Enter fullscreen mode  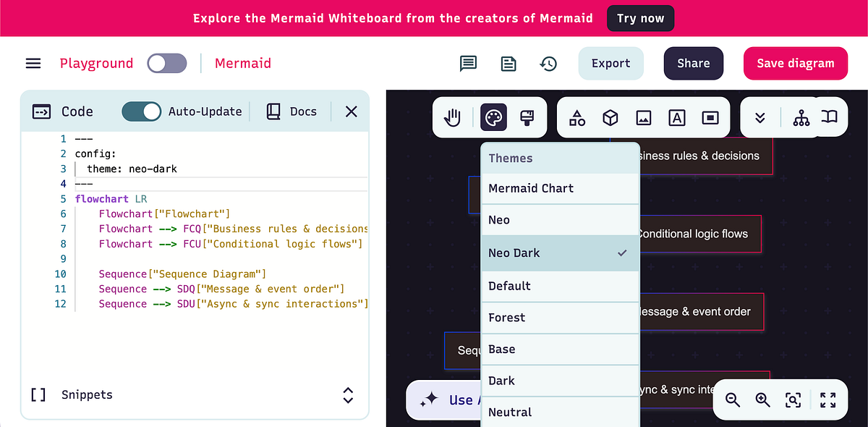click(x=828, y=400)
